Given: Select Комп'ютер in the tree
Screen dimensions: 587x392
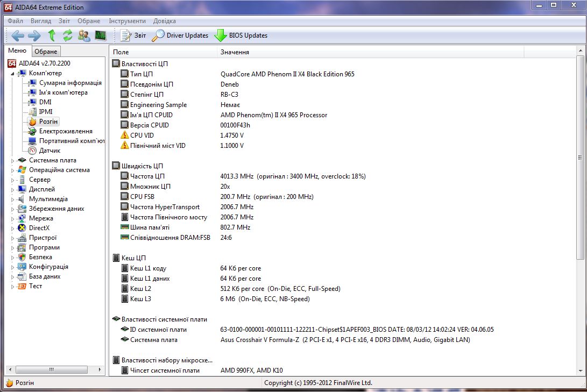Looking at the screenshot, I should point(40,73).
